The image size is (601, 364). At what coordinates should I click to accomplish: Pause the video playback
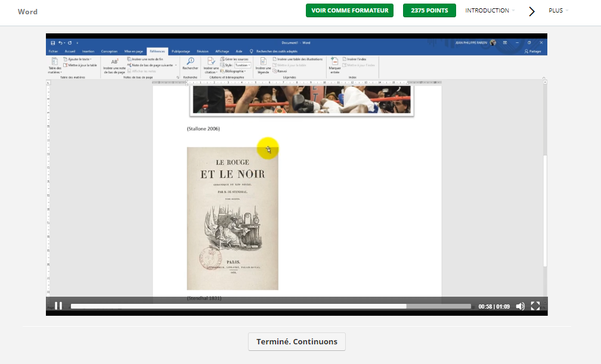click(58, 306)
